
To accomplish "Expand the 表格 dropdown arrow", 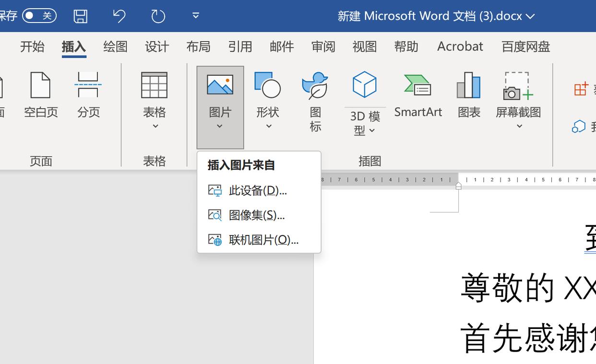I will 155,125.
